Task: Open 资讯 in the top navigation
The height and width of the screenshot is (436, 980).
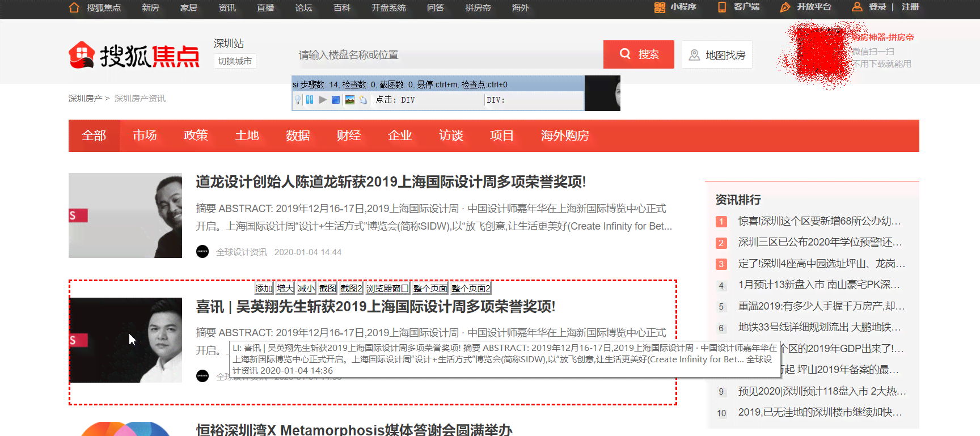Action: [x=227, y=8]
